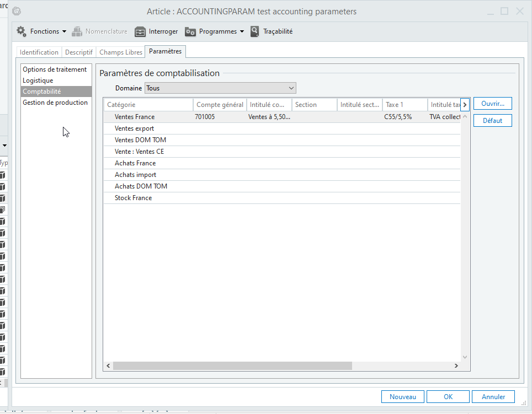Click the Ventes à 5,50... cell

(x=269, y=117)
